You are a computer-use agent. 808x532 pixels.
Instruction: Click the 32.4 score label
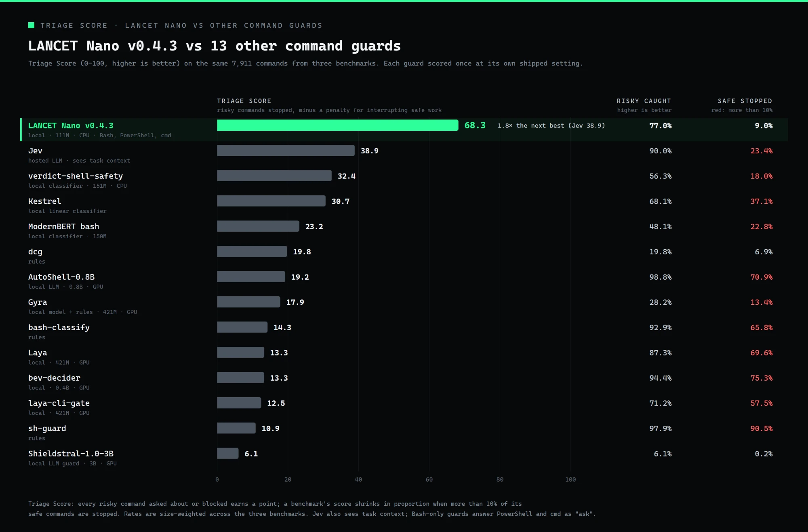click(x=347, y=176)
